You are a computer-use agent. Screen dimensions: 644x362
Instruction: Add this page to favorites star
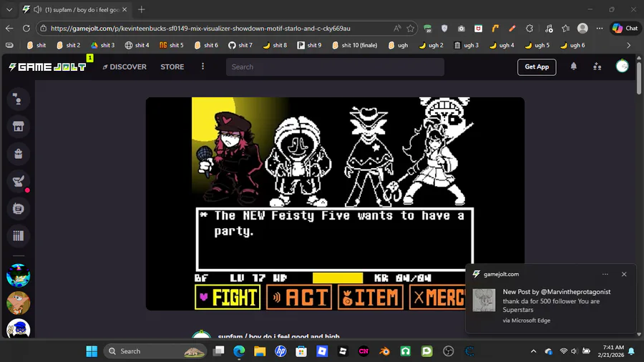[x=410, y=29]
